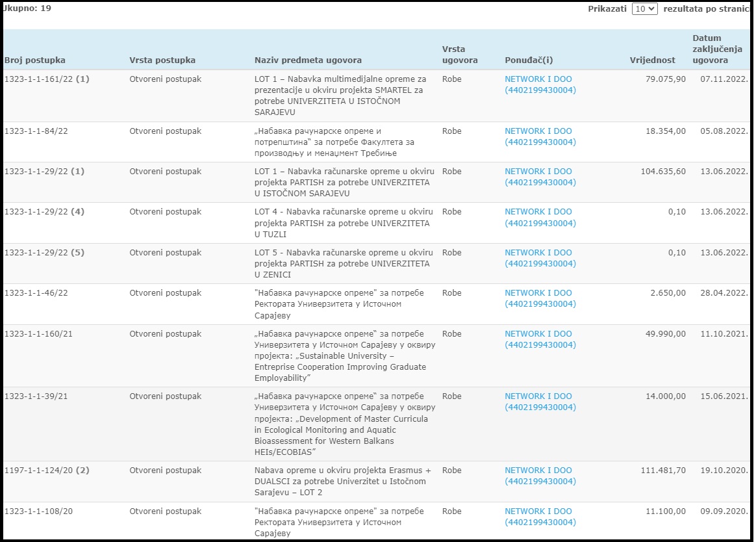Click the contract date 05.08.2022.
Screen dimensions: 756x542
(724, 131)
